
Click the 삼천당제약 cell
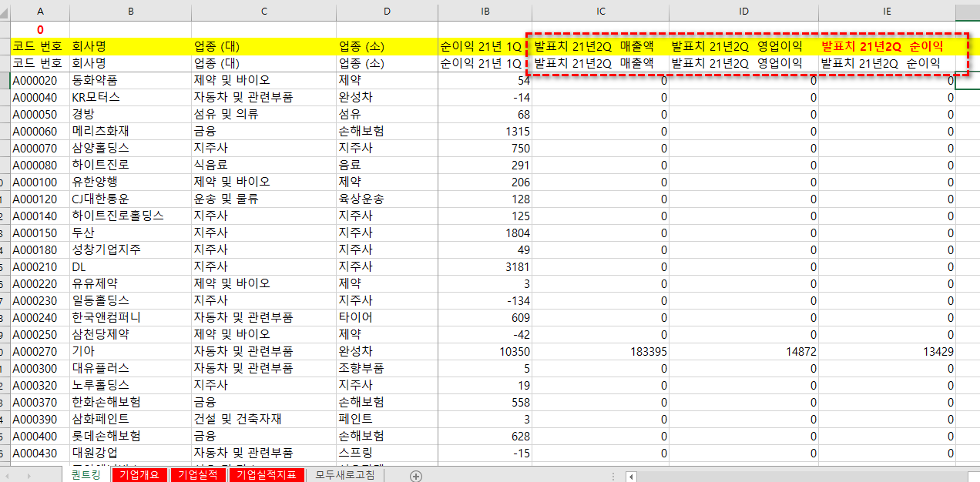pyautogui.click(x=130, y=334)
